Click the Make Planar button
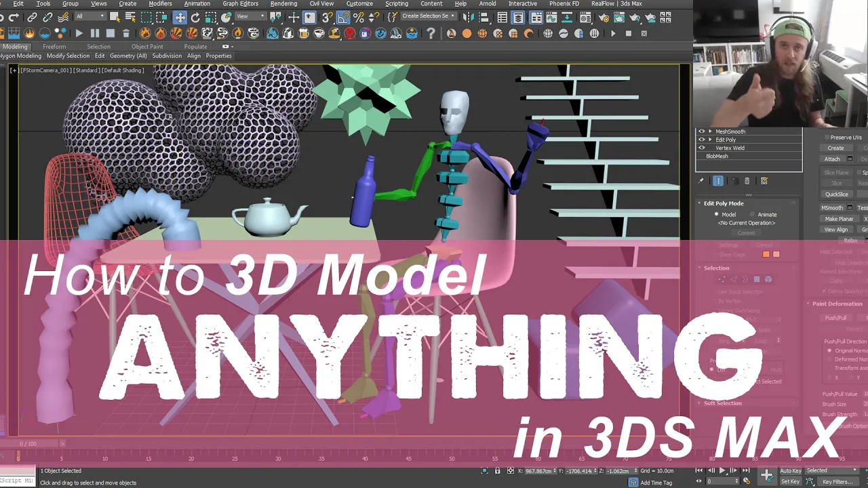Viewport: 868px width, 488px height. click(x=839, y=219)
